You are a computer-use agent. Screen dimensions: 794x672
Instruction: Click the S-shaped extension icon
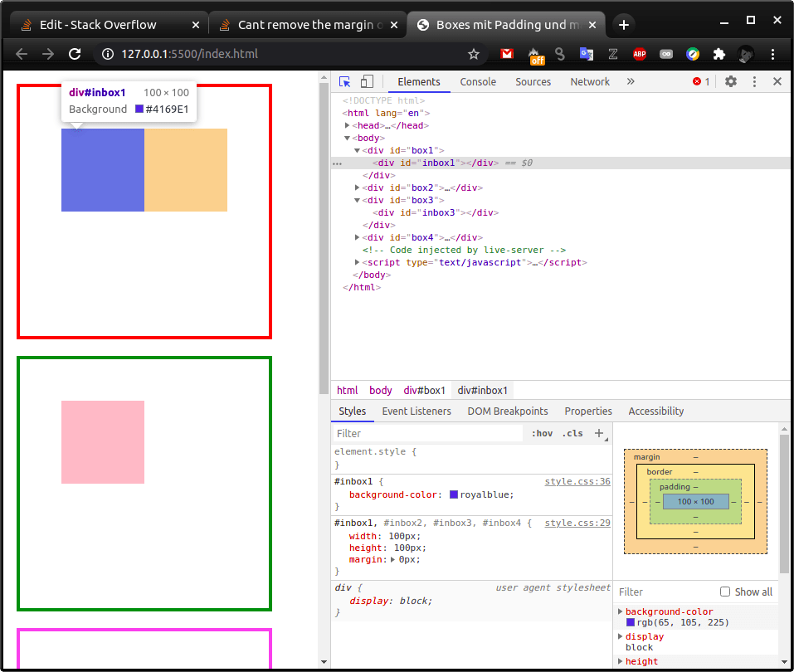pos(559,54)
